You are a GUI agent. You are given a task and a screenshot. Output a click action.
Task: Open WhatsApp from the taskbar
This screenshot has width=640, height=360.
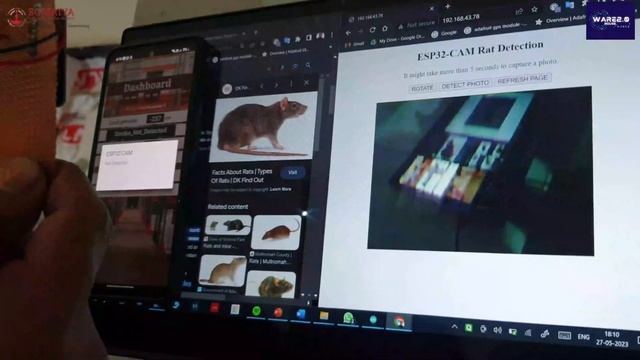(348, 318)
